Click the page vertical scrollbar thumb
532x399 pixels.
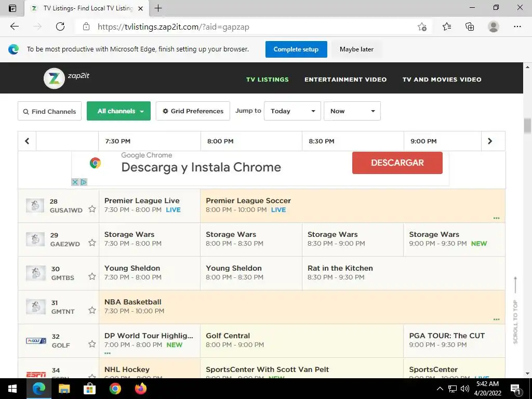tap(527, 126)
